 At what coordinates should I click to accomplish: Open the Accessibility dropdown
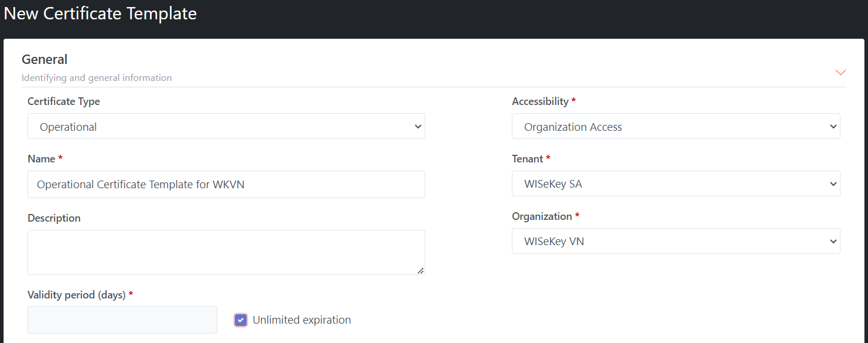tap(675, 127)
